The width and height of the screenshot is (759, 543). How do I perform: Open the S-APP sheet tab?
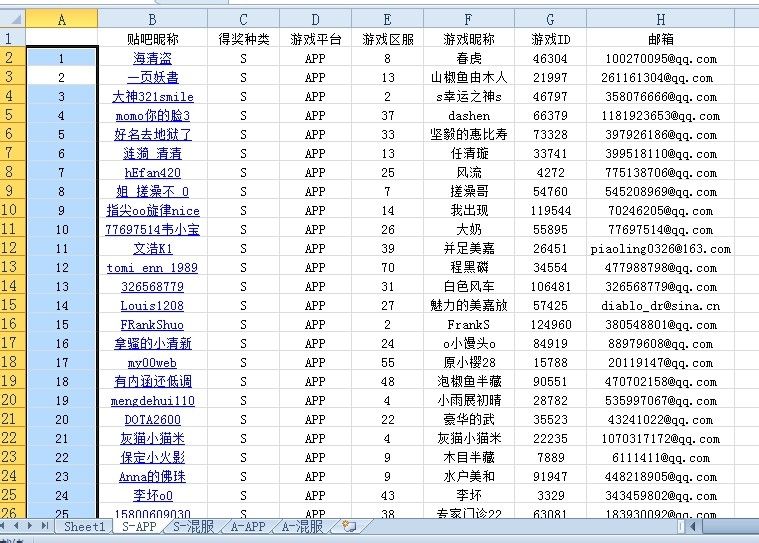139,527
